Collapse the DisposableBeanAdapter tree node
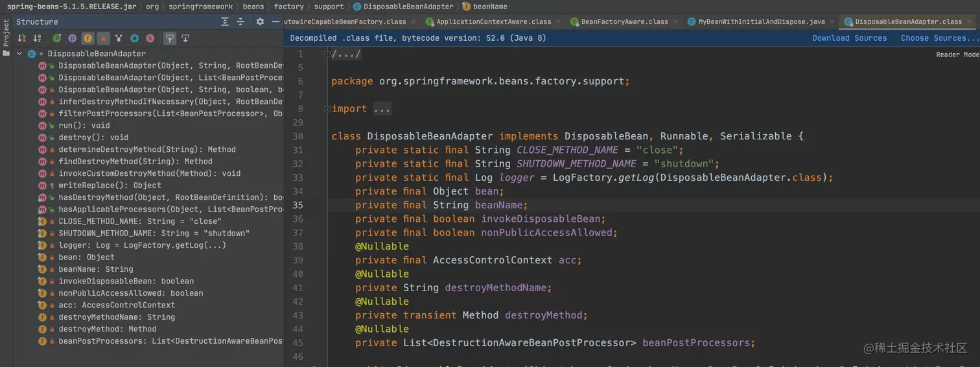980x367 pixels. (19, 54)
